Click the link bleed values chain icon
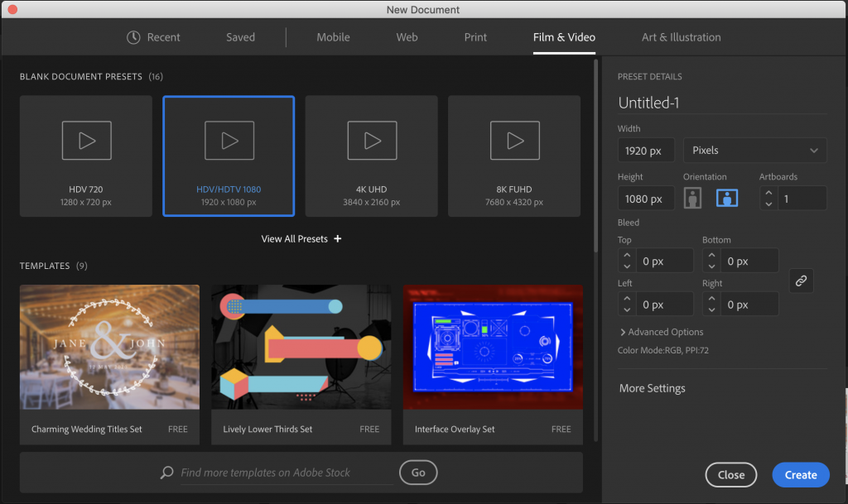The height and width of the screenshot is (504, 848). coord(801,281)
